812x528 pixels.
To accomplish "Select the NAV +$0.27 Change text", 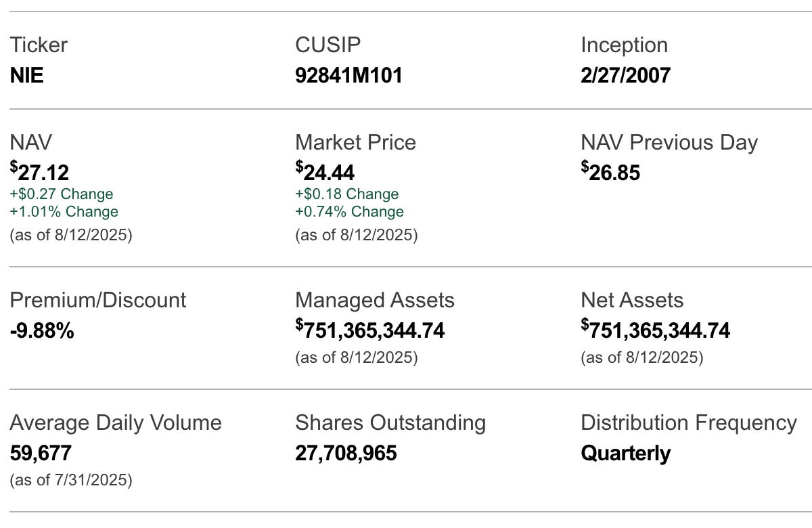I will pos(62,194).
